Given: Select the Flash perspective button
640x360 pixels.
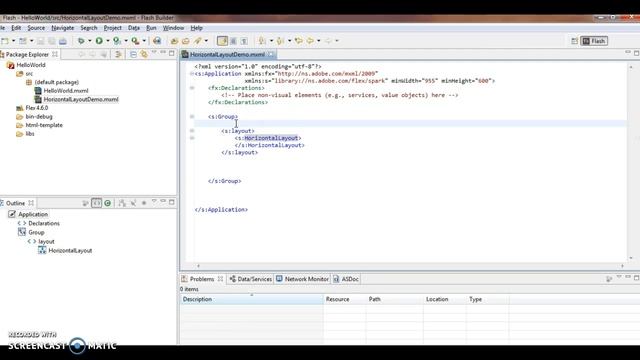Looking at the screenshot, I should tap(594, 41).
